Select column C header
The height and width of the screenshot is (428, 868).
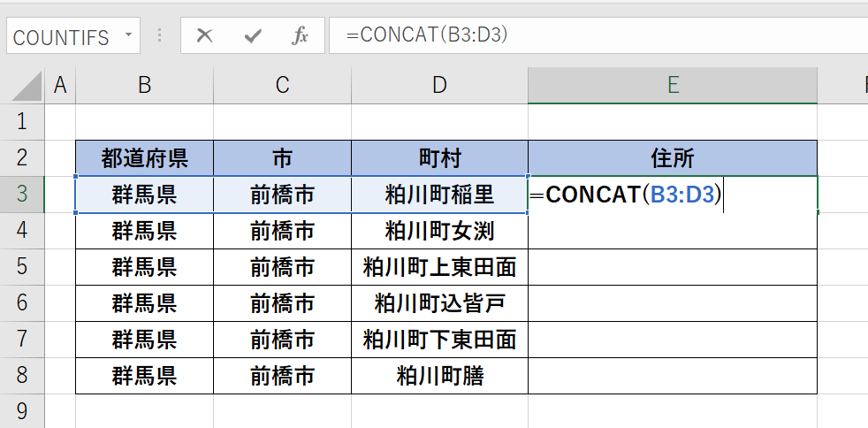click(282, 86)
